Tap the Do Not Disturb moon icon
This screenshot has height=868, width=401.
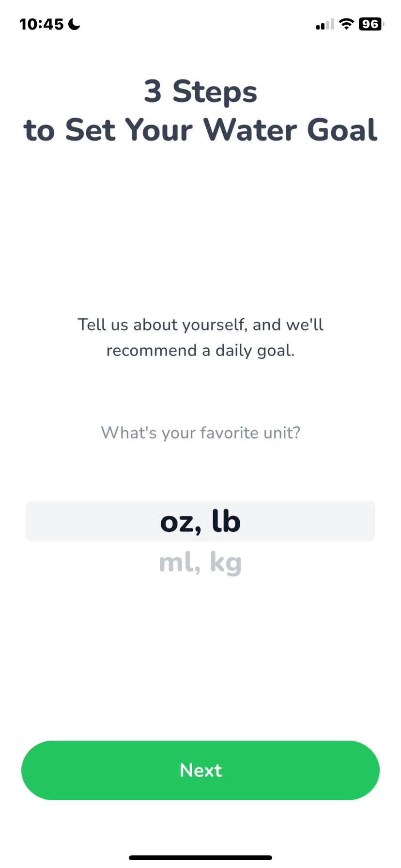click(74, 24)
